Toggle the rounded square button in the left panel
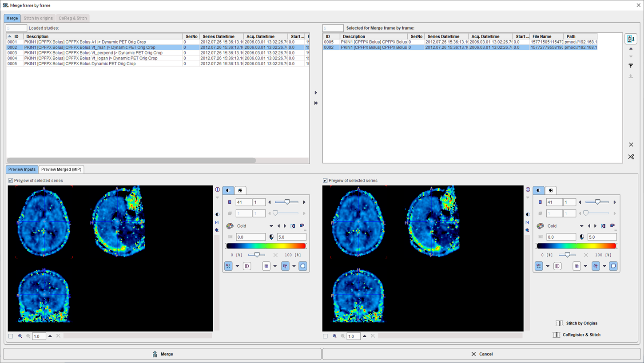644x363 pixels. [x=303, y=266]
